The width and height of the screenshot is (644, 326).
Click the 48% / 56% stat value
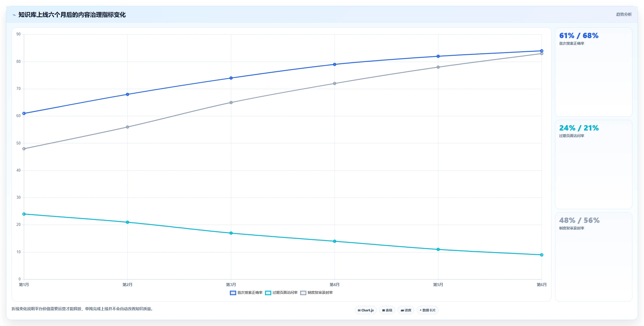tap(579, 221)
